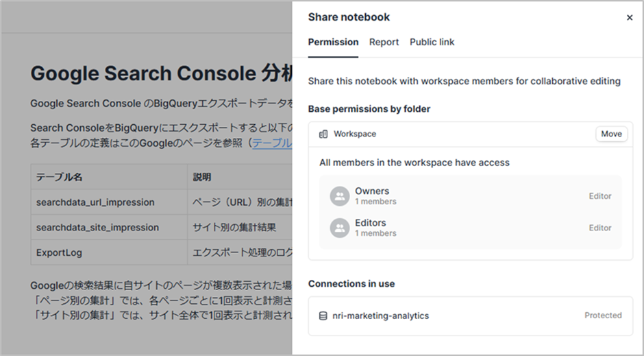Viewport: 644px width, 356px height.
Task: Select the Public link tab
Action: tap(432, 42)
